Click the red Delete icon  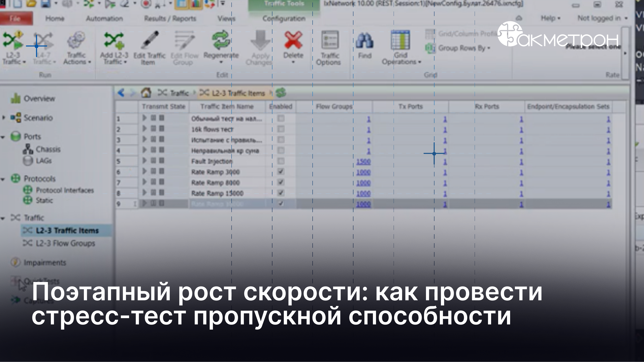(x=293, y=40)
